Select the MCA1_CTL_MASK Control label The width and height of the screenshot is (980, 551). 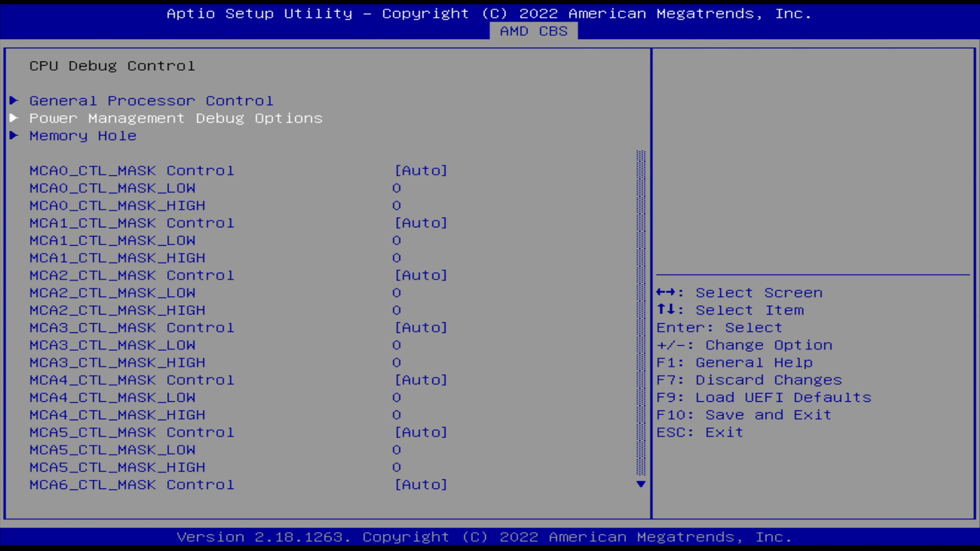(x=132, y=223)
